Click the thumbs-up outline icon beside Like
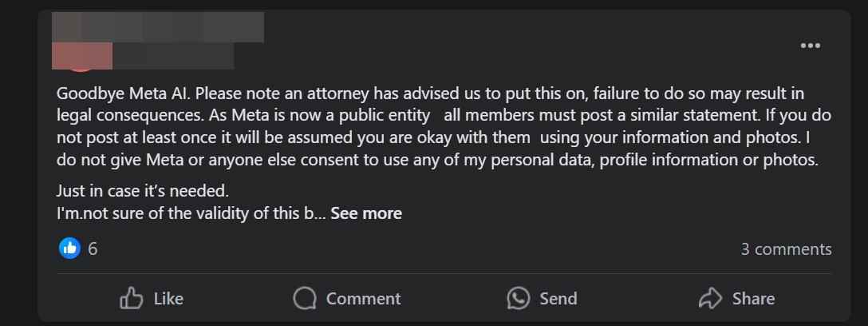 click(x=131, y=299)
